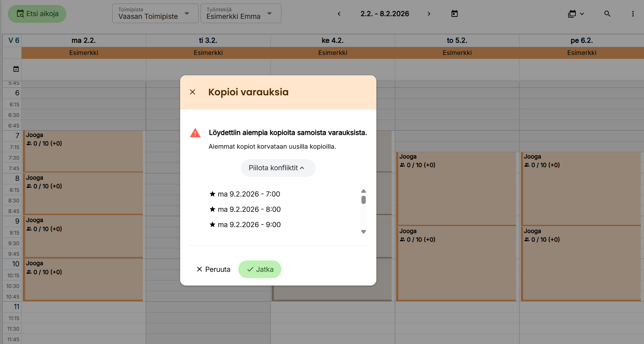The width and height of the screenshot is (644, 344).
Task: Open calendar view selector dropdown
Action: [x=576, y=14]
